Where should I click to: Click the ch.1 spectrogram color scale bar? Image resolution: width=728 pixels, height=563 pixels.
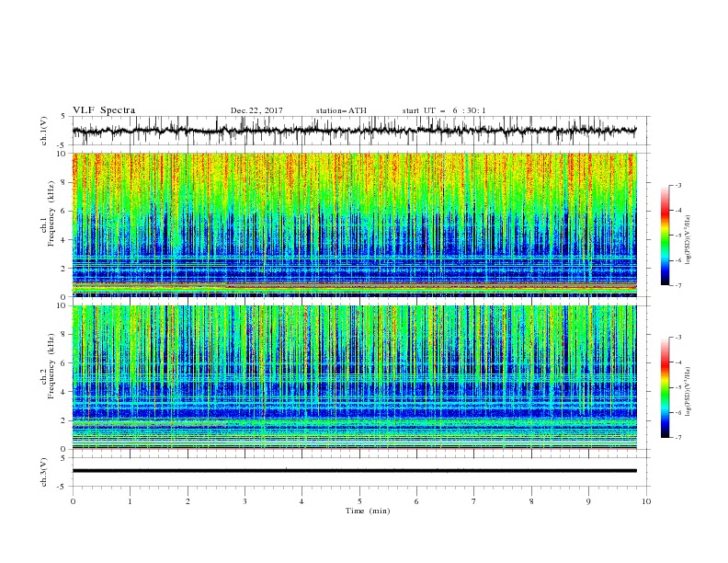click(665, 235)
